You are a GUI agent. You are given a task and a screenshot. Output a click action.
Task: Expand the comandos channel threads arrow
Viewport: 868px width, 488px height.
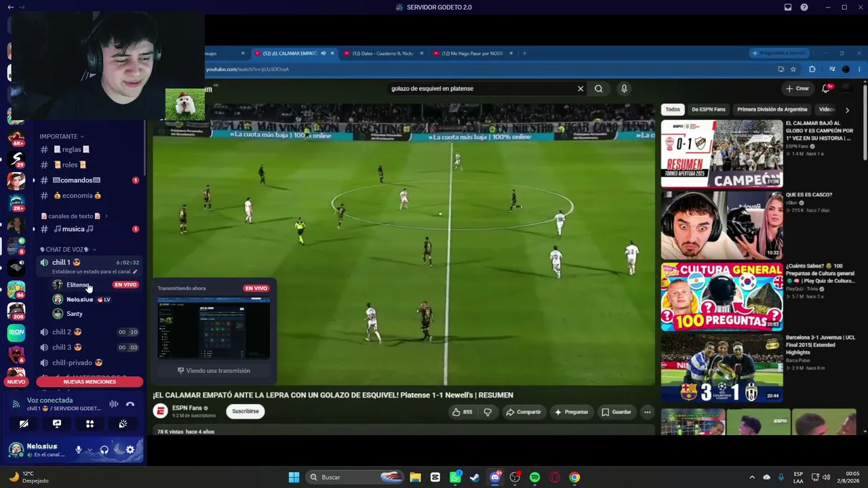tap(34, 180)
